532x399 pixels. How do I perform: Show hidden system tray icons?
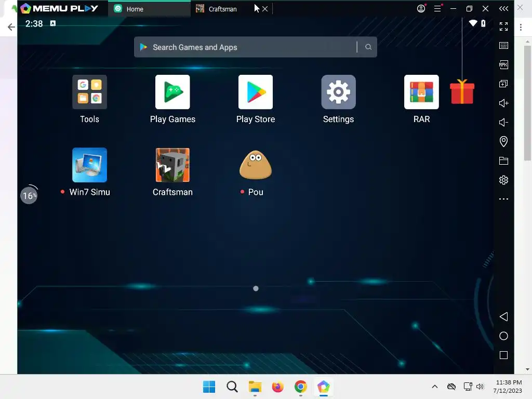[435, 387]
